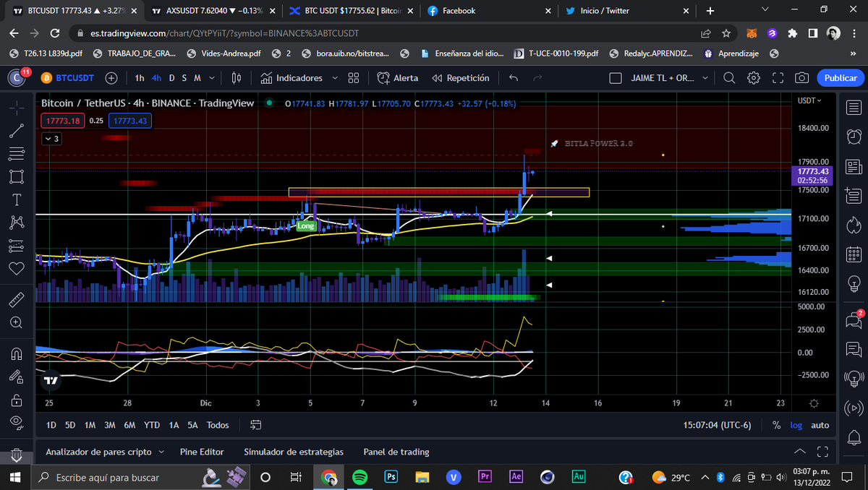Image resolution: width=868 pixels, height=490 pixels.
Task: Click the Publicar button
Action: tap(841, 78)
